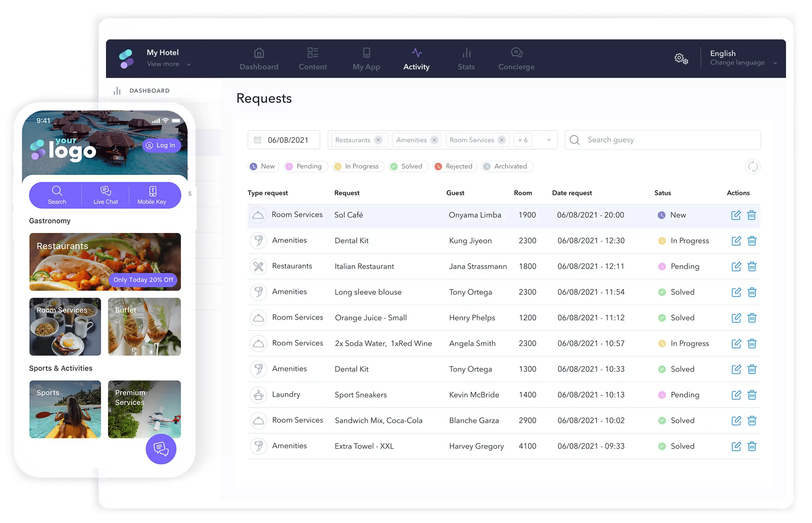The width and height of the screenshot is (812, 523).
Task: Delete the Orange Juice - Small request
Action: click(x=752, y=318)
